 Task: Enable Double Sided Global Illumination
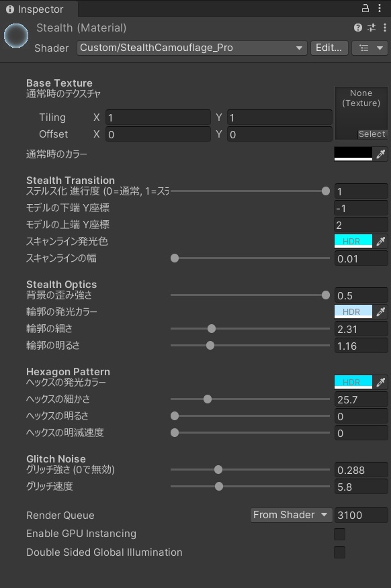pyautogui.click(x=339, y=552)
